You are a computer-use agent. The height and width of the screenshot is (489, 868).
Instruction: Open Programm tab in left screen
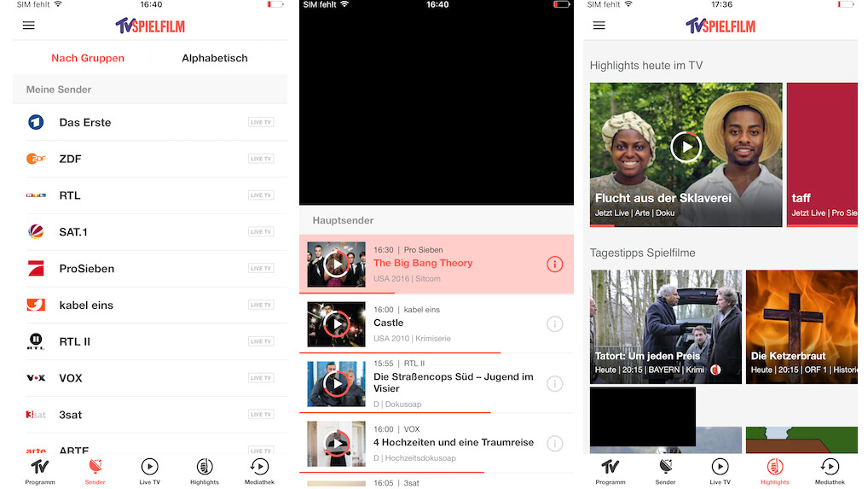40,472
